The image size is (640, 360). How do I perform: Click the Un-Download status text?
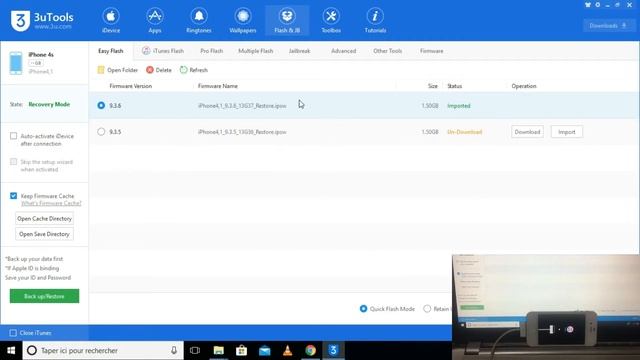(x=464, y=132)
